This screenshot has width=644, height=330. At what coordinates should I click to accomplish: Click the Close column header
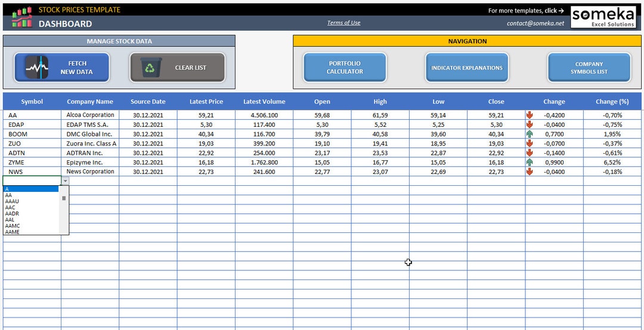tap(496, 101)
